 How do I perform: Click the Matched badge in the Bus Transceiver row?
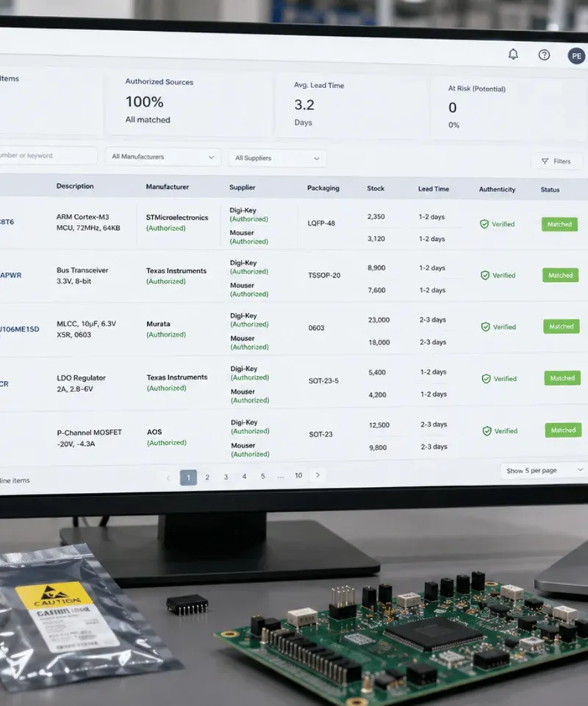tap(561, 275)
